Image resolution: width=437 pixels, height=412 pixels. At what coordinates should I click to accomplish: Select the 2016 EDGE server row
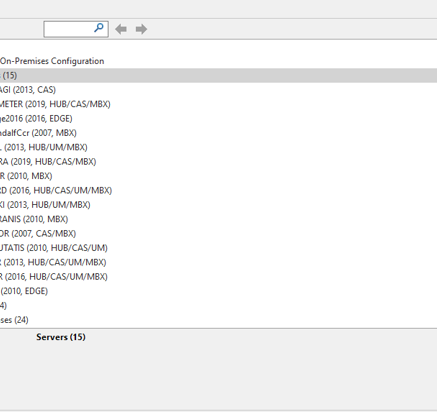pyautogui.click(x=36, y=118)
